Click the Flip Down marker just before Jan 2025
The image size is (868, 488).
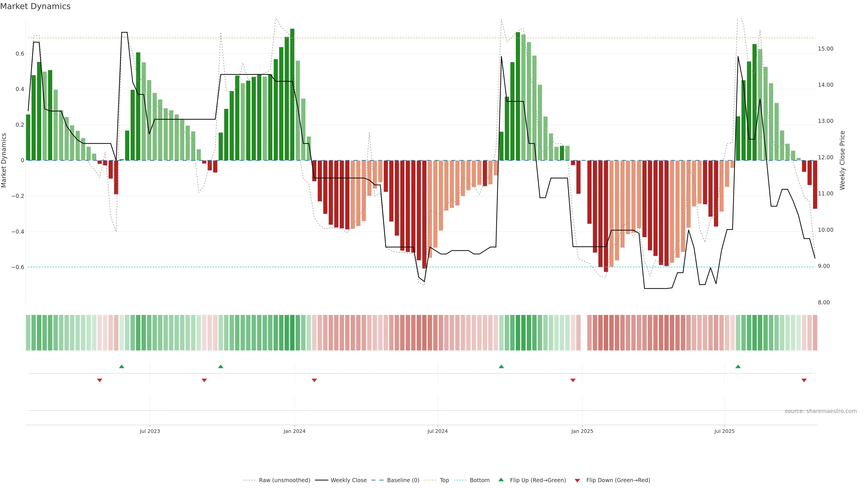coord(573,380)
